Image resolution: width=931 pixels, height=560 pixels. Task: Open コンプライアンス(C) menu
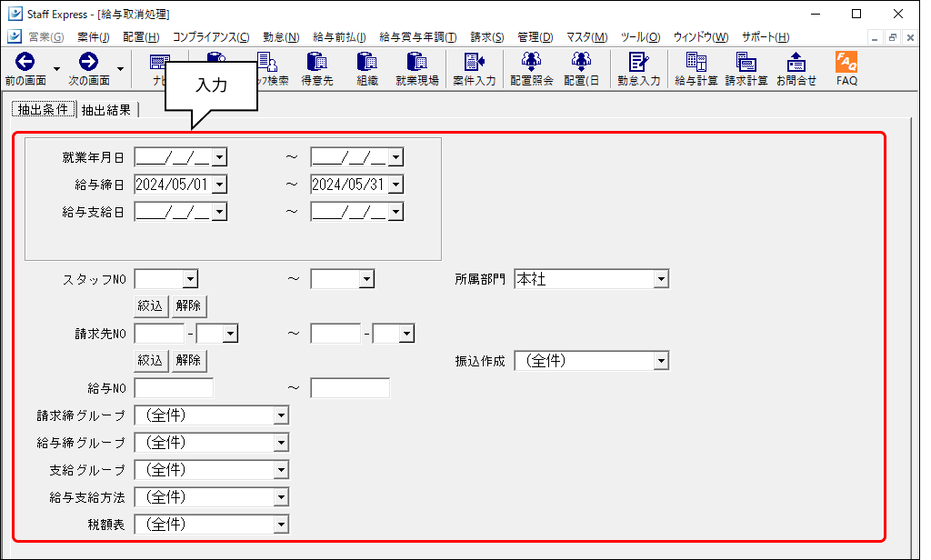coord(211,37)
